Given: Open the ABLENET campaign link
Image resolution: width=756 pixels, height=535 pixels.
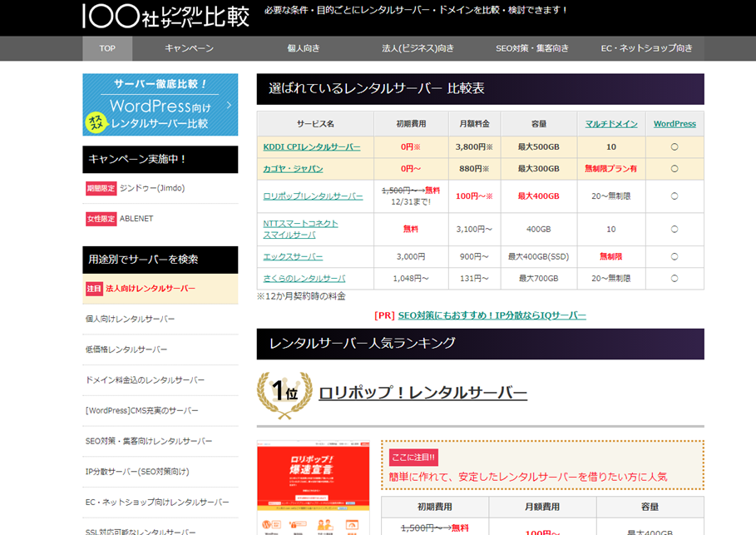Looking at the screenshot, I should click(136, 219).
